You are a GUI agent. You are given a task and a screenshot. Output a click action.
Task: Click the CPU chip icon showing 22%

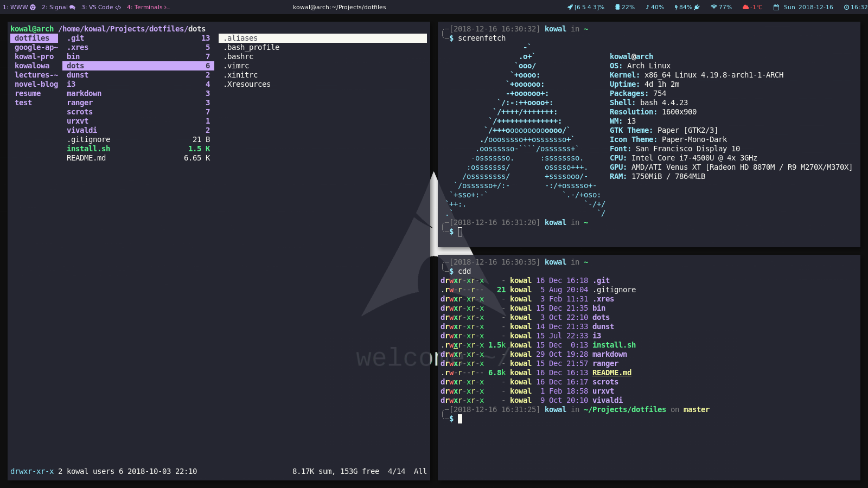tap(617, 7)
